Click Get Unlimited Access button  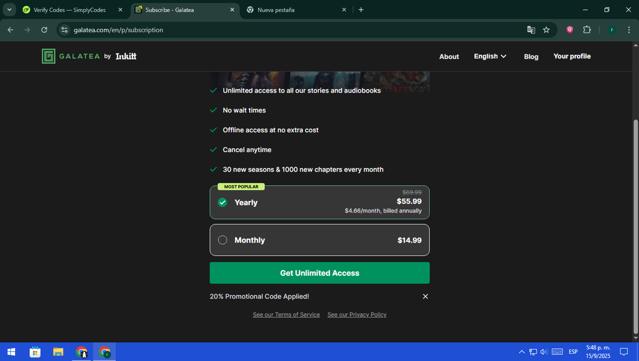pyautogui.click(x=320, y=273)
